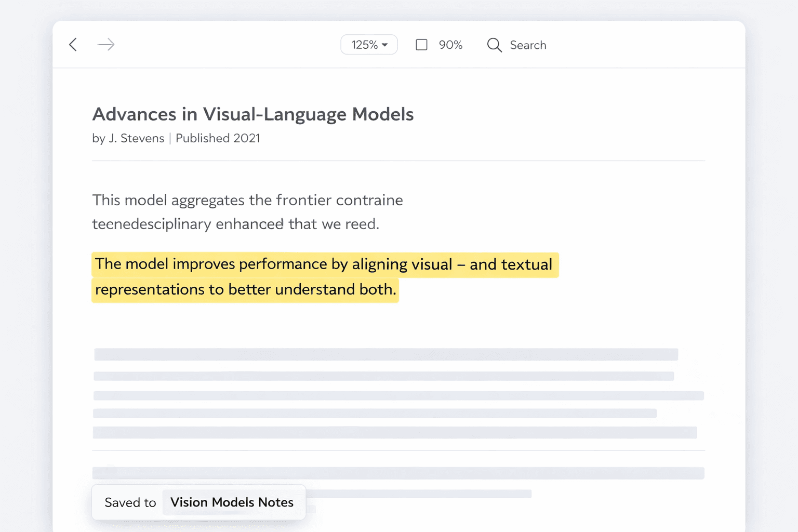This screenshot has width=798, height=532.
Task: Click the magnifying glass search icon
Action: (494, 45)
